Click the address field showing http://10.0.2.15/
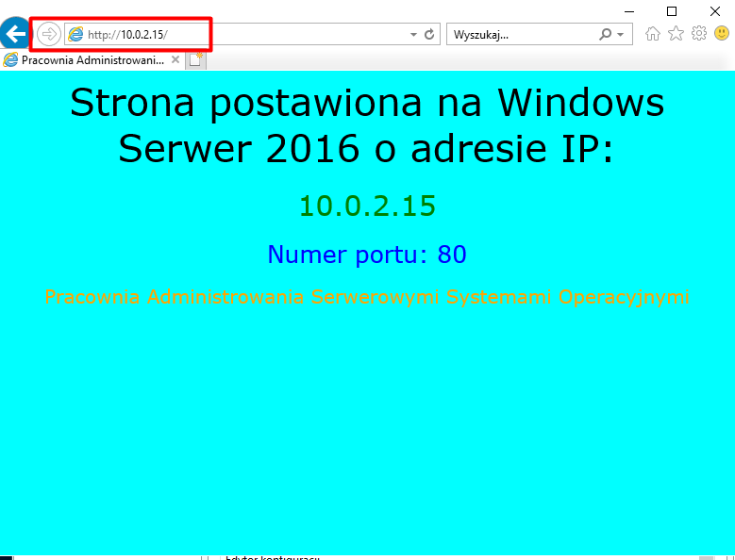 (x=236, y=35)
